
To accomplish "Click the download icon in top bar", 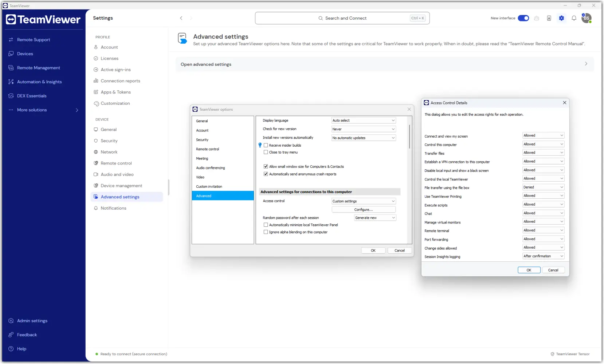I will point(549,18).
